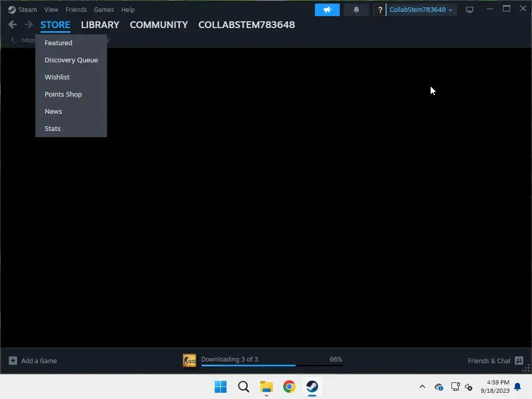The image size is (532, 399).
Task: Open the Windows notification center bell
Action: point(517,387)
